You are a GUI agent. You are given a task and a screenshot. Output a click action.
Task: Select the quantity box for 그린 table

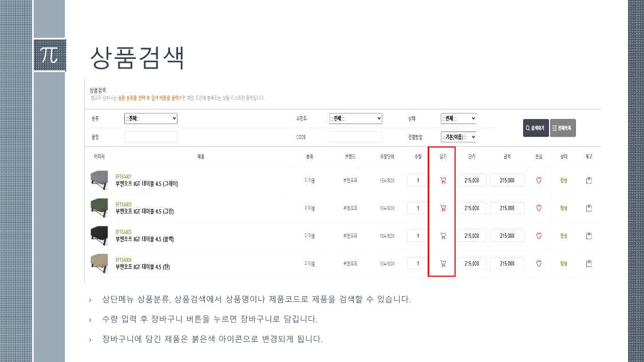pos(418,208)
